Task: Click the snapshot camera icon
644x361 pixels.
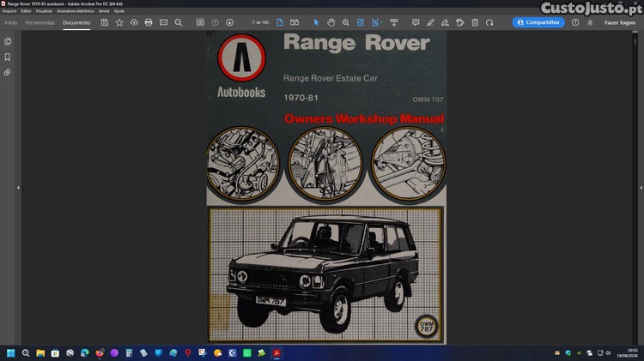Action: pos(200,22)
